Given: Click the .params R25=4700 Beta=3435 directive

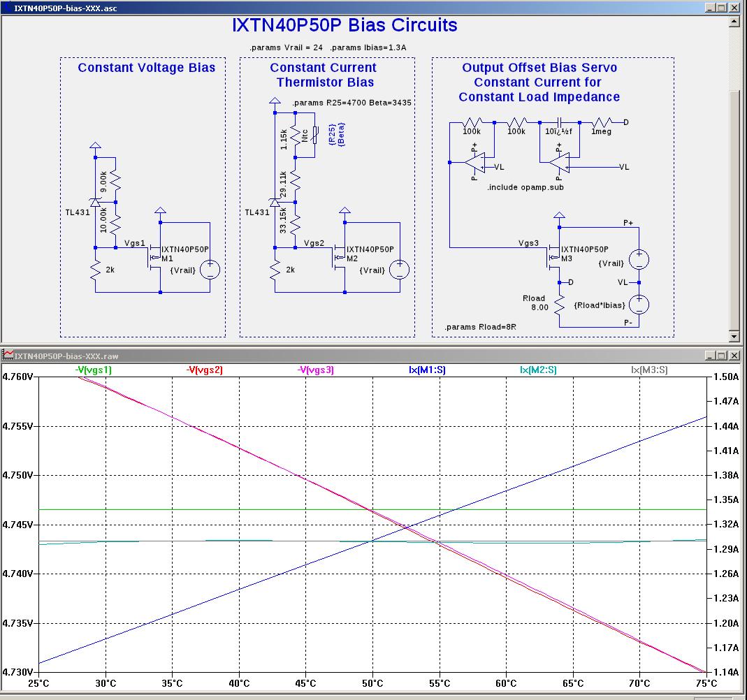Looking at the screenshot, I should point(351,103).
